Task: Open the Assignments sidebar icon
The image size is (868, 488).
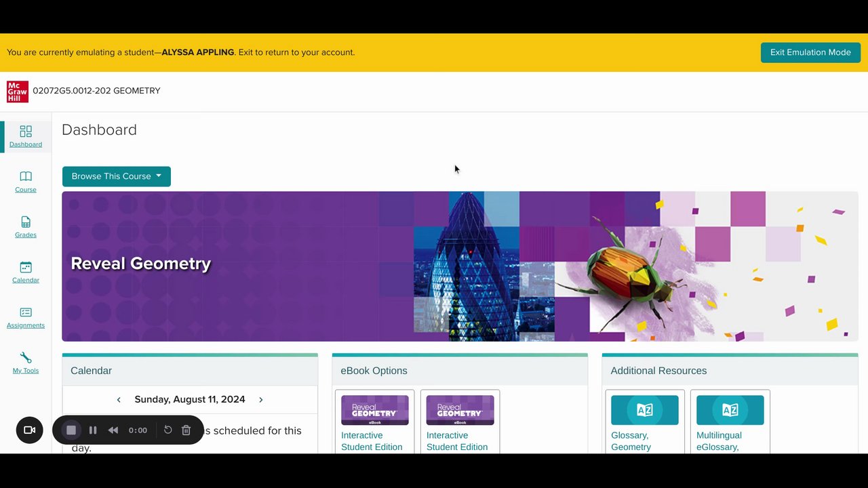Action: tap(26, 312)
